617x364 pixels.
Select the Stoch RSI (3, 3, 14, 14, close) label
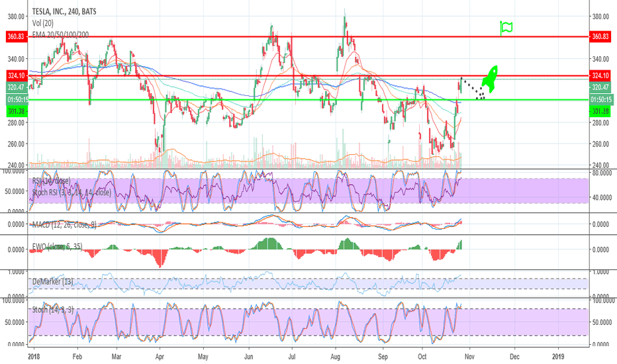click(71, 193)
